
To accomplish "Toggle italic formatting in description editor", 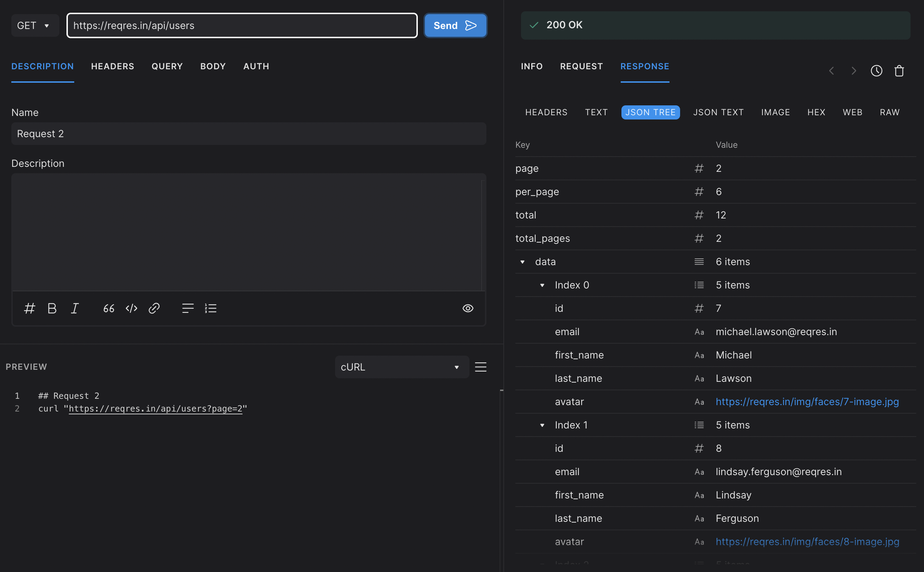I will (x=75, y=308).
